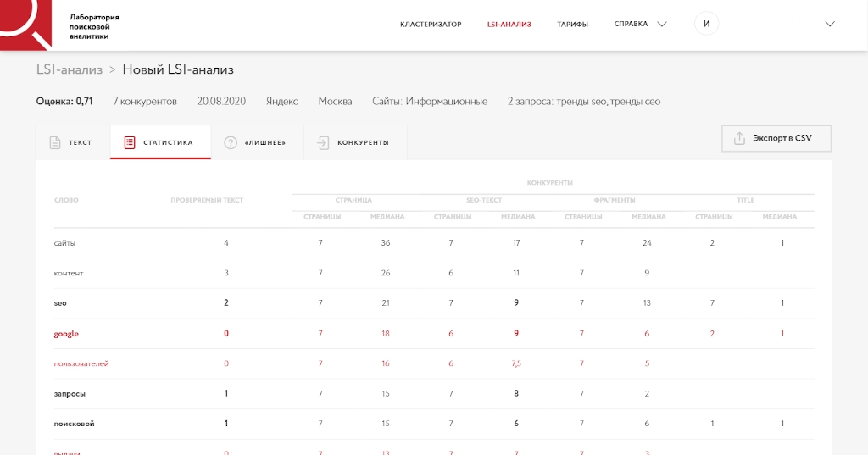
Task: Open the user avatar 'И' circle
Action: click(x=706, y=24)
